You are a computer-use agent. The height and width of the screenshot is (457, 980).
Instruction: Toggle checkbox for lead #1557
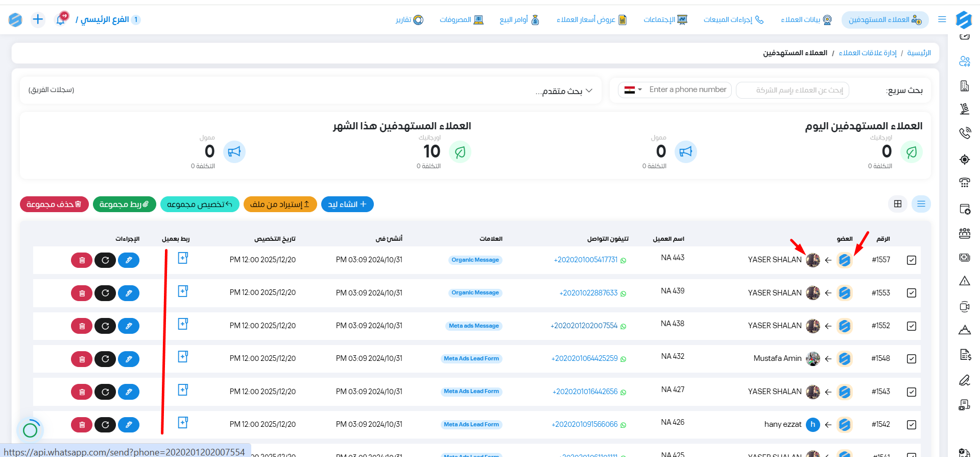click(x=912, y=260)
